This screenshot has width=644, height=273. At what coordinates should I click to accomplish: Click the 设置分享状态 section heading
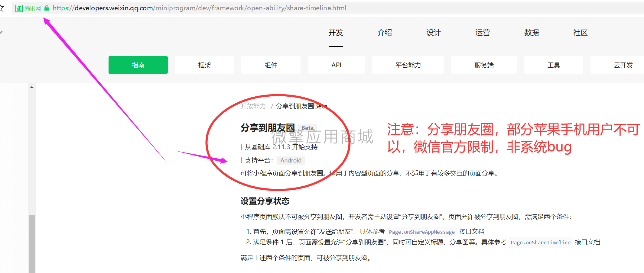pos(265,201)
